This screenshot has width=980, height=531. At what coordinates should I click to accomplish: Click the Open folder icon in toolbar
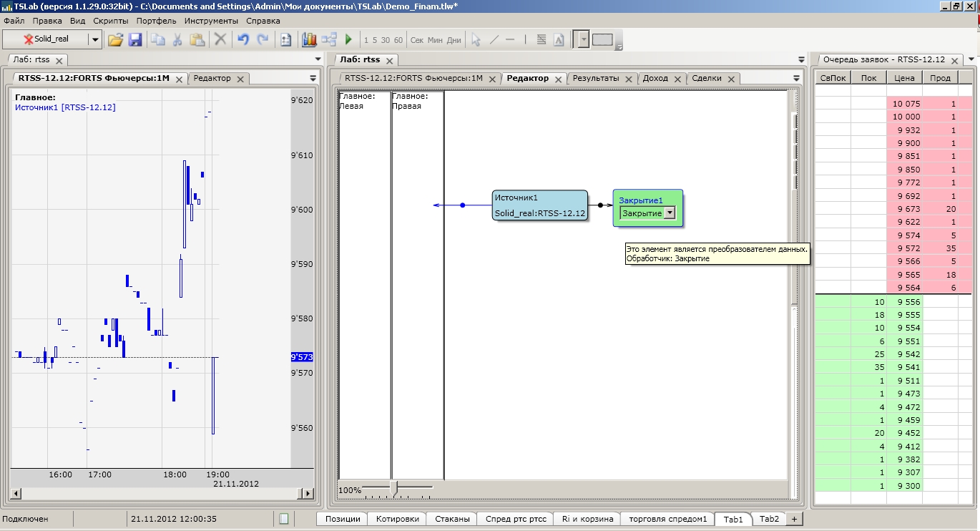[x=115, y=40]
